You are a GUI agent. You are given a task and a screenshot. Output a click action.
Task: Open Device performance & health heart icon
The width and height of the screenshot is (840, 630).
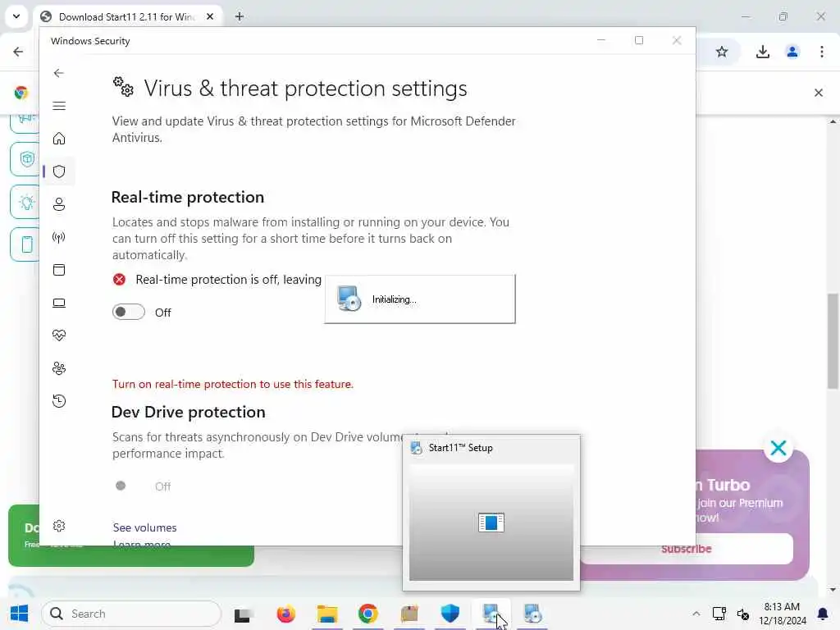point(59,336)
